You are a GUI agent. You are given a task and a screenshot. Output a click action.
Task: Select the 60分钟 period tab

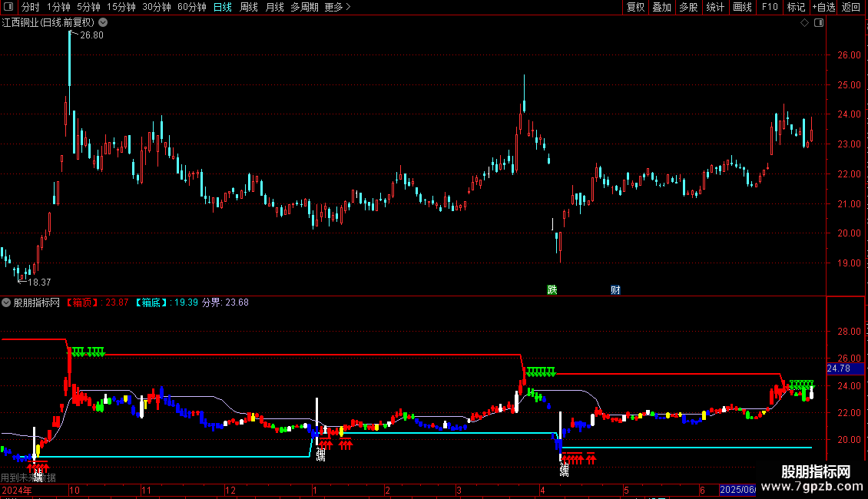[x=191, y=7]
